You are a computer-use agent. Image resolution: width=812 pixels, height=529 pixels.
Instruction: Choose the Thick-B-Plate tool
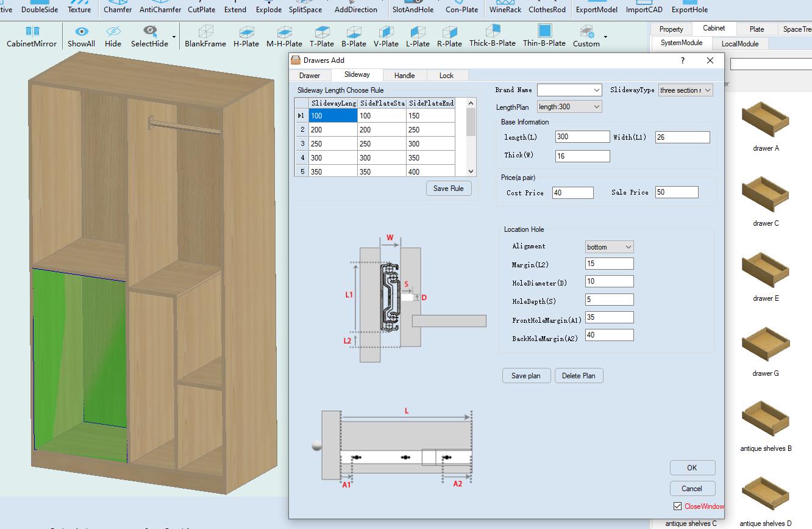click(x=493, y=31)
